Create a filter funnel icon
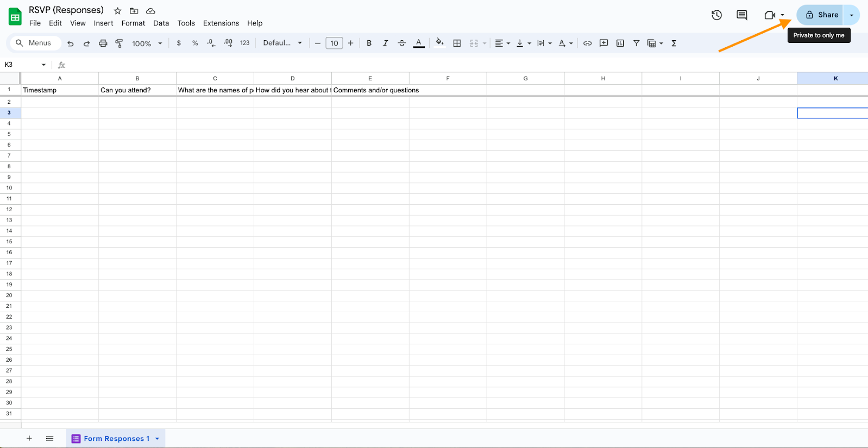The image size is (868, 448). pos(636,43)
